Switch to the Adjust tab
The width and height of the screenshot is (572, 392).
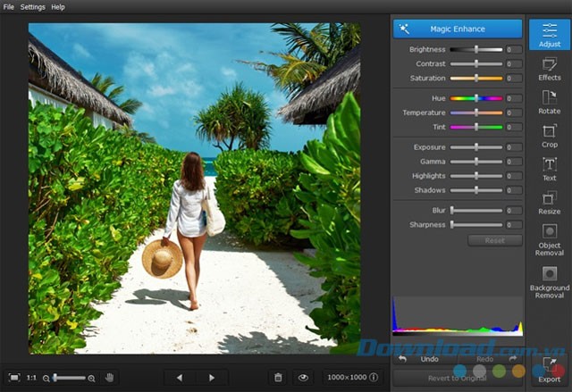click(x=550, y=35)
